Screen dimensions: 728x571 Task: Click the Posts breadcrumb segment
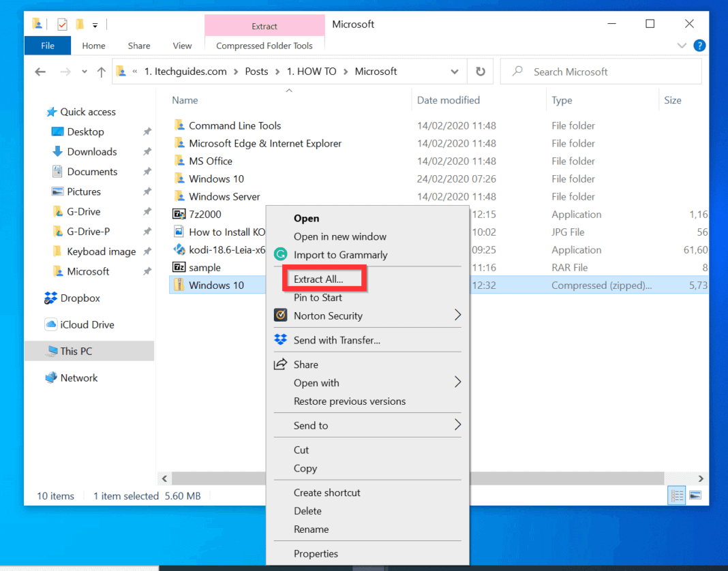[x=256, y=72]
